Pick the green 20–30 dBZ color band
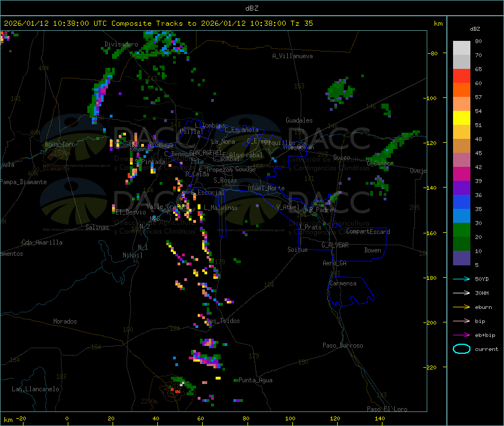The width and height of the screenshot is (504, 426). point(461,230)
